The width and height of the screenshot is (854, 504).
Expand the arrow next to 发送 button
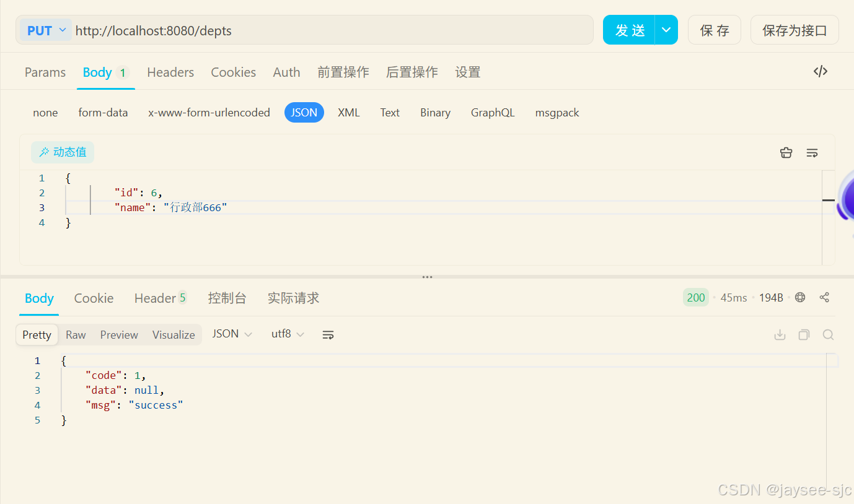[x=666, y=30]
